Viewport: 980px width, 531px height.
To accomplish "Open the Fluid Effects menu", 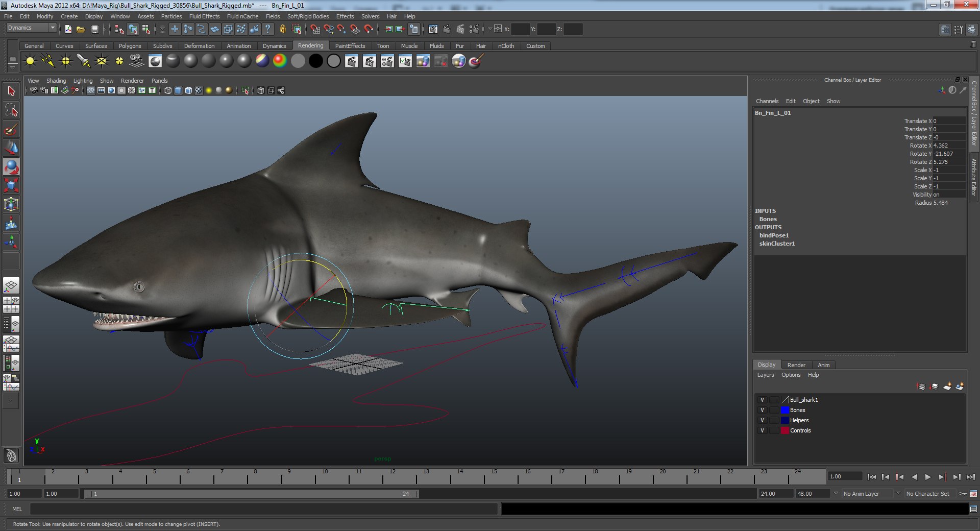I will tap(204, 16).
